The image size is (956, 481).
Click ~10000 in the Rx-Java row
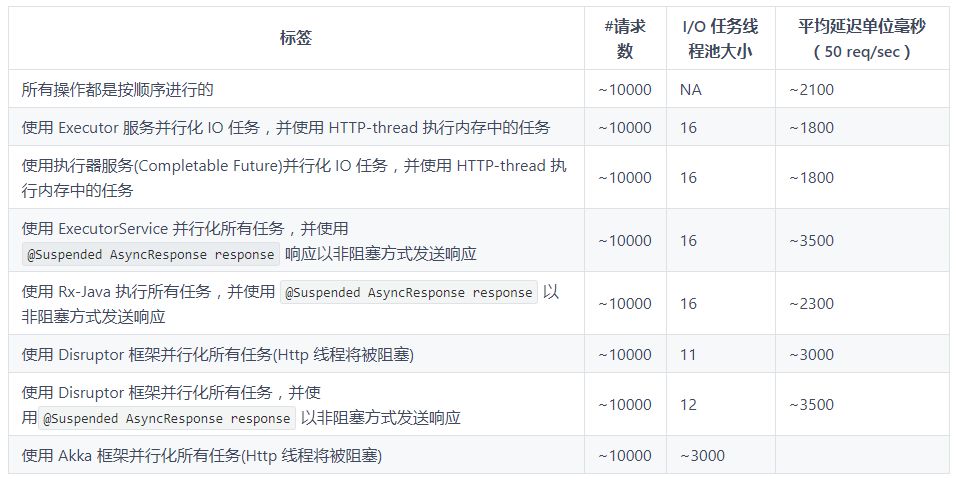click(x=624, y=304)
